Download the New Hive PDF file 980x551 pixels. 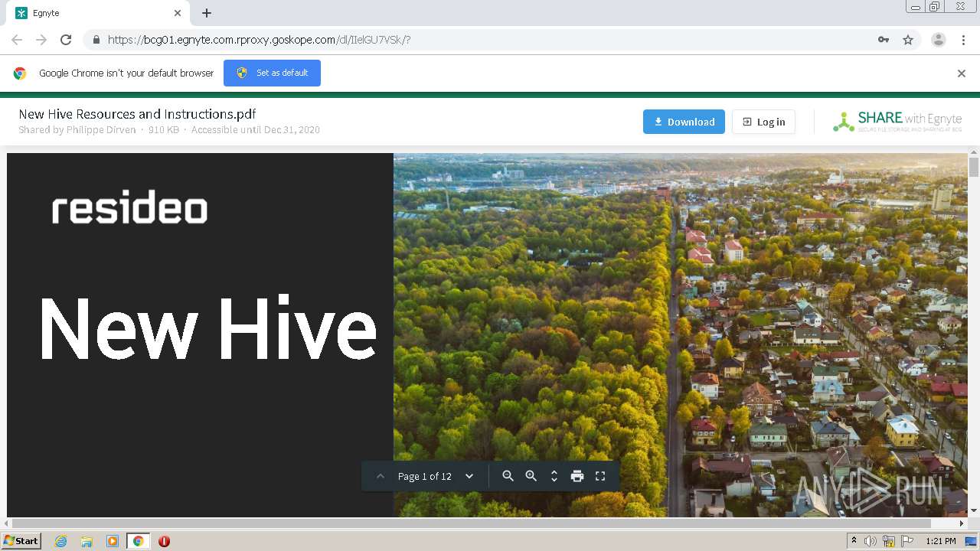(x=684, y=122)
